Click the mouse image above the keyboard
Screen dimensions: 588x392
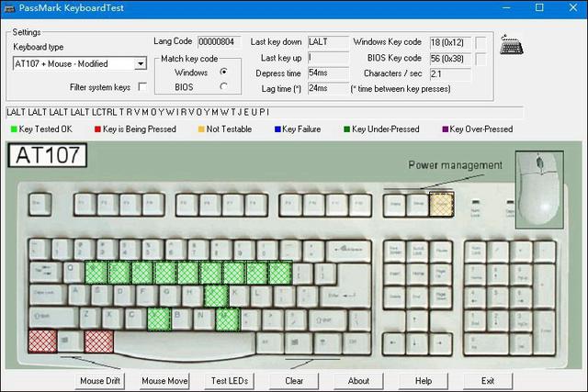pos(539,189)
